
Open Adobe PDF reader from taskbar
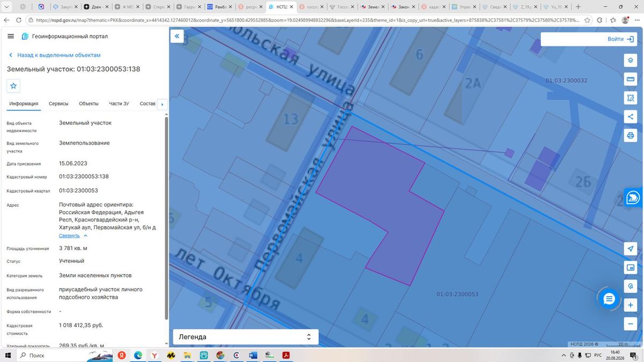click(x=287, y=355)
